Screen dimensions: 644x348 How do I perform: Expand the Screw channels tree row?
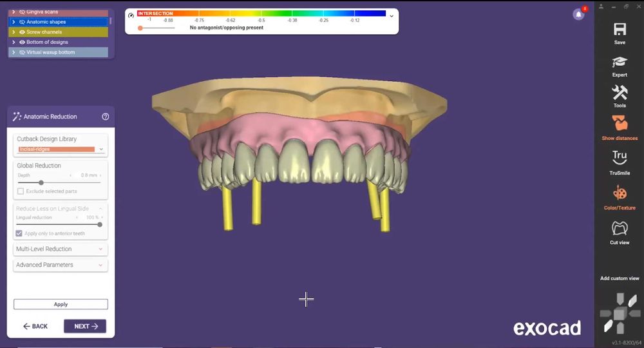point(14,32)
